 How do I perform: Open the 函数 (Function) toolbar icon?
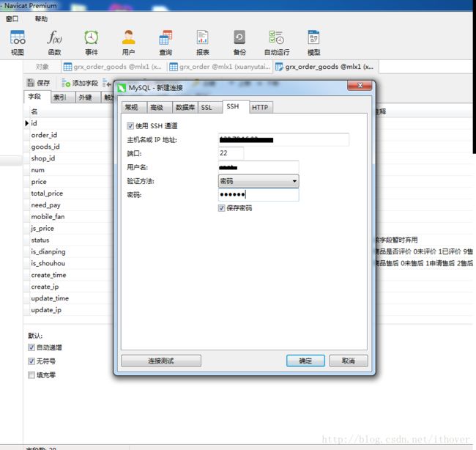tap(55, 43)
